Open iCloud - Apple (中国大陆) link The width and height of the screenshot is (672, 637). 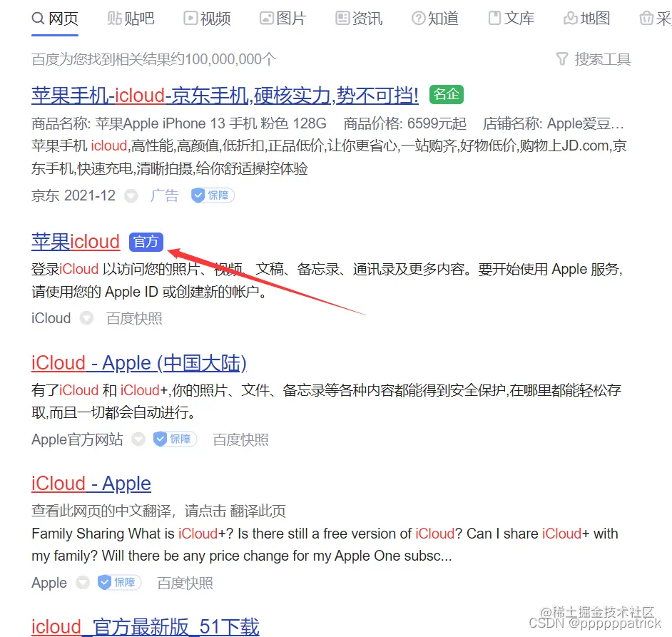[139, 363]
